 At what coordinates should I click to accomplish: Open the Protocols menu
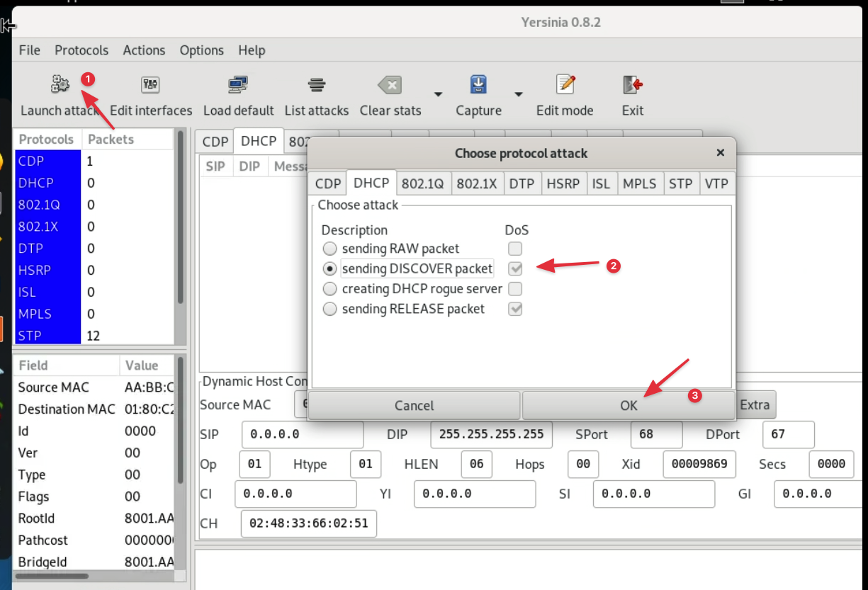81,50
